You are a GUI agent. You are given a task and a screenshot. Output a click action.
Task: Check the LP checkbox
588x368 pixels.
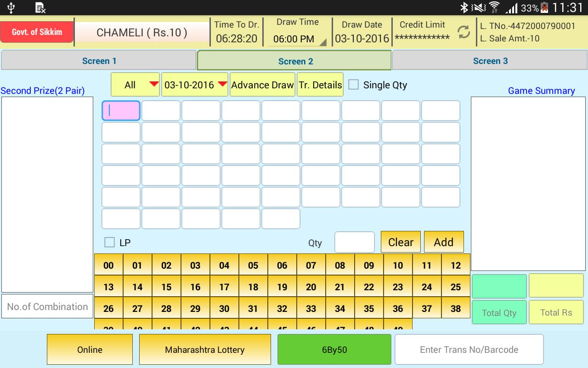pos(109,242)
